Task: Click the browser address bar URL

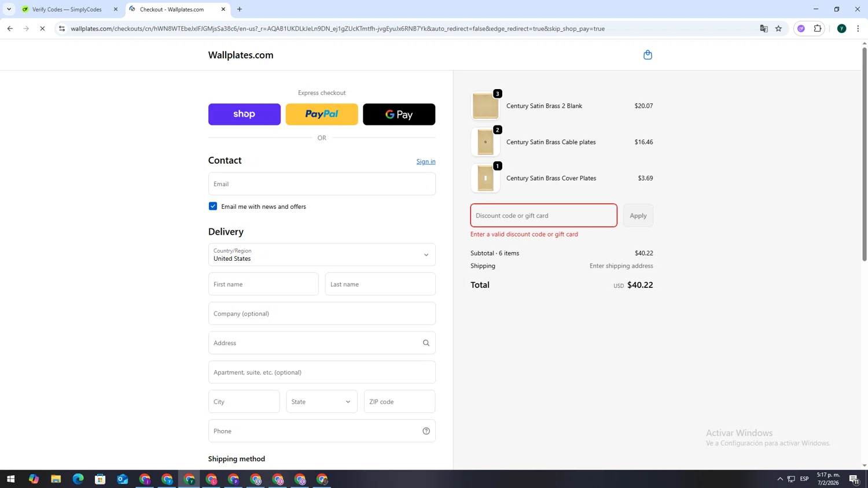Action: pos(337,28)
